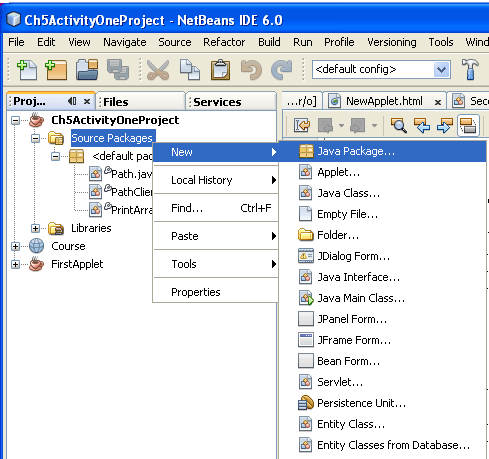
Task: Click the Save All toolbar icon
Action: [118, 70]
